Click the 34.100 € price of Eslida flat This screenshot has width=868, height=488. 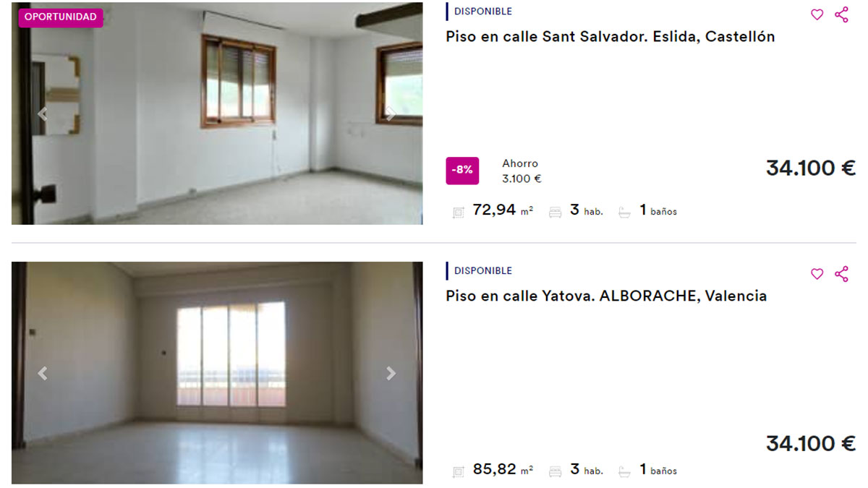(811, 168)
